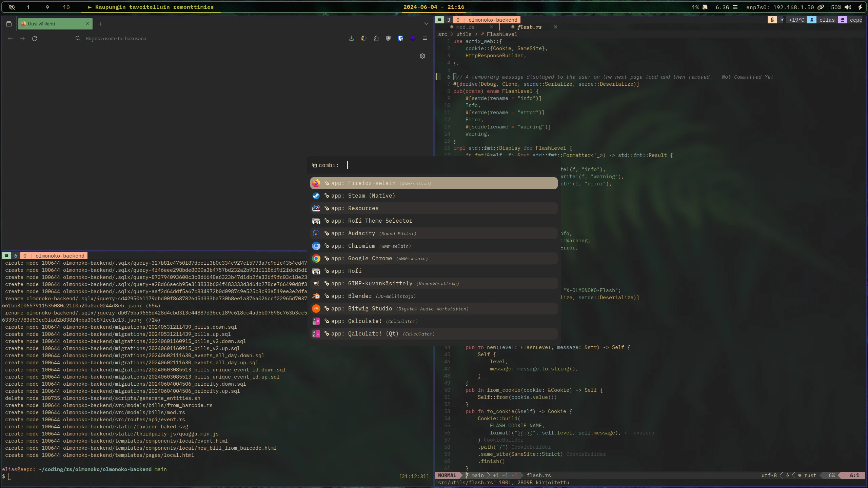
Task: Switch to workspace 9
Action: coord(47,7)
